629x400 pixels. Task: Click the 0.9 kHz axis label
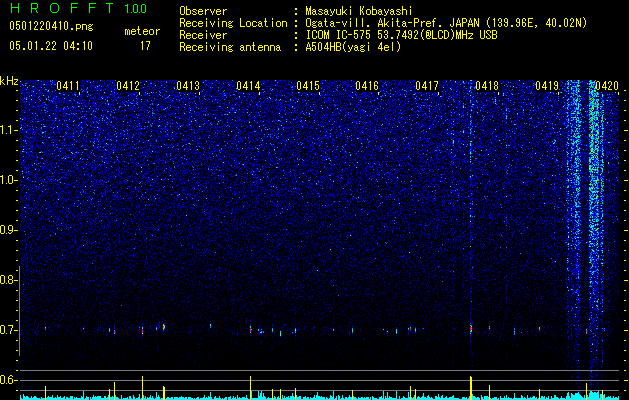(x=9, y=230)
